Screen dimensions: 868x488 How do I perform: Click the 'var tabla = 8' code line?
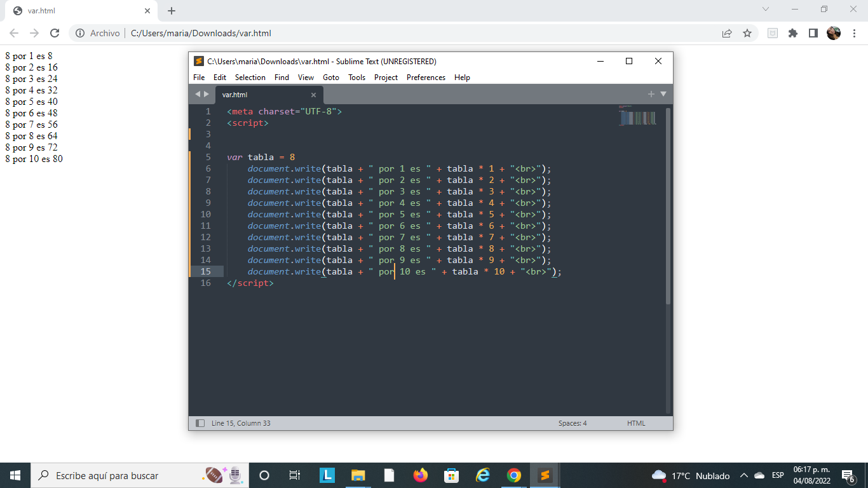click(x=261, y=157)
